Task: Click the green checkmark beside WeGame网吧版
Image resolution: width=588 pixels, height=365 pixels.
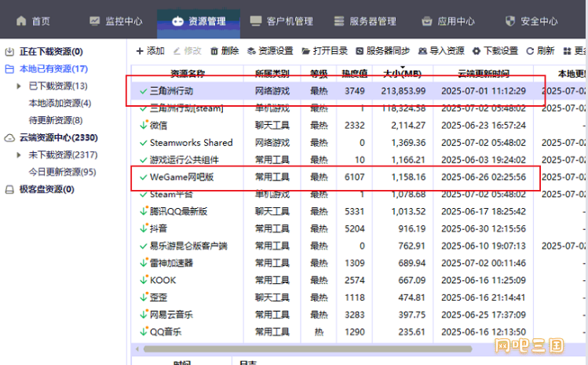Action: (x=143, y=177)
